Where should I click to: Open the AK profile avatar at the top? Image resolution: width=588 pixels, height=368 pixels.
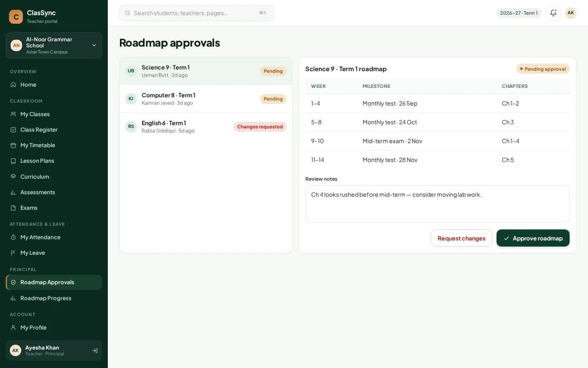tap(571, 13)
